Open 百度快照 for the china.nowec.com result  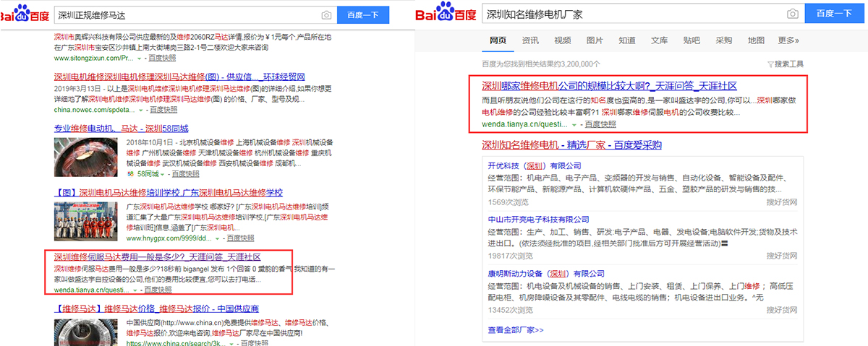point(163,111)
